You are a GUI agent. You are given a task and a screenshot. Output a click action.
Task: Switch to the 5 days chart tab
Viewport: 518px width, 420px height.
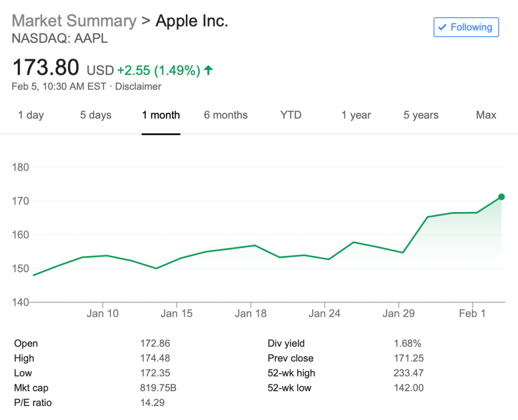[x=95, y=115]
